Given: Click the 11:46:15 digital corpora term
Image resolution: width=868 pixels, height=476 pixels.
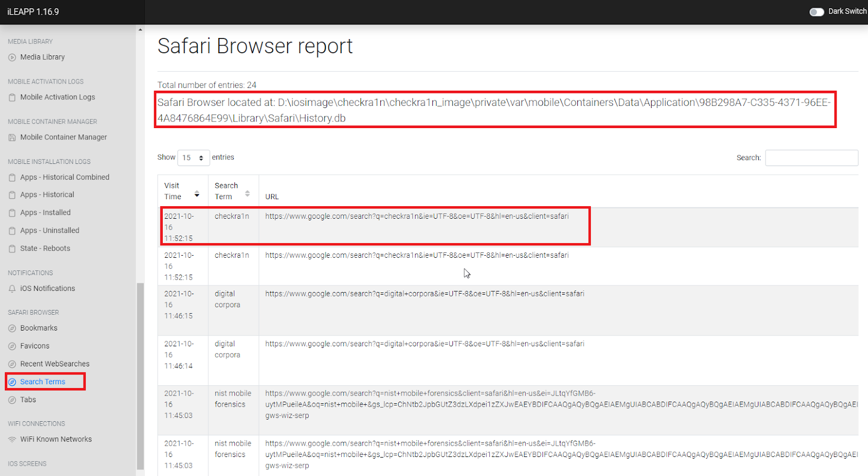Looking at the screenshot, I should coord(227,300).
